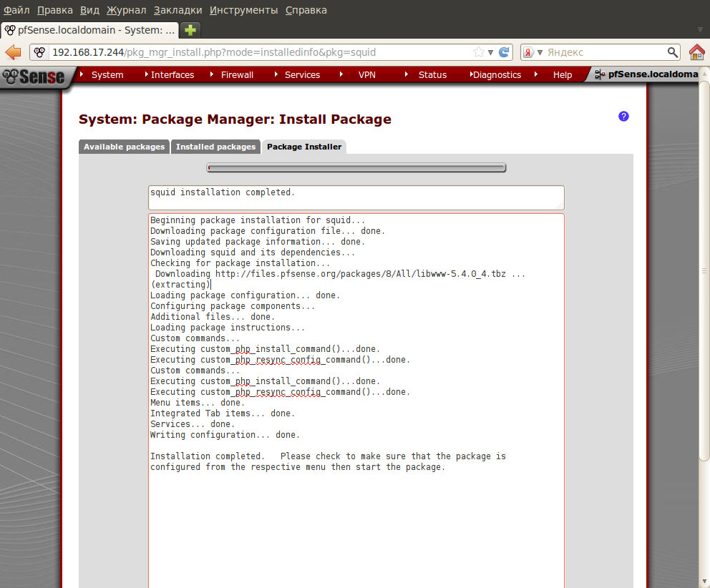Open the Закладки menu
The image size is (710, 588).
[x=178, y=10]
